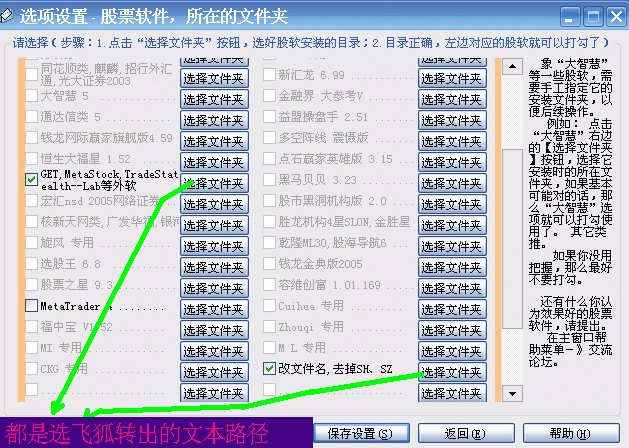Check the 通达信类 5 checkbox
The width and height of the screenshot is (629, 448).
31,116
